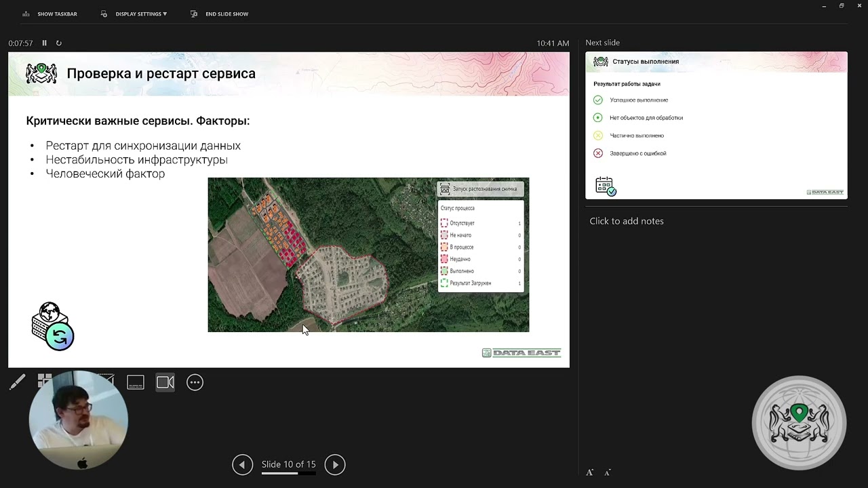Click the elapsed time 0:07:57
Screen dimensions: 868x488
coord(20,43)
